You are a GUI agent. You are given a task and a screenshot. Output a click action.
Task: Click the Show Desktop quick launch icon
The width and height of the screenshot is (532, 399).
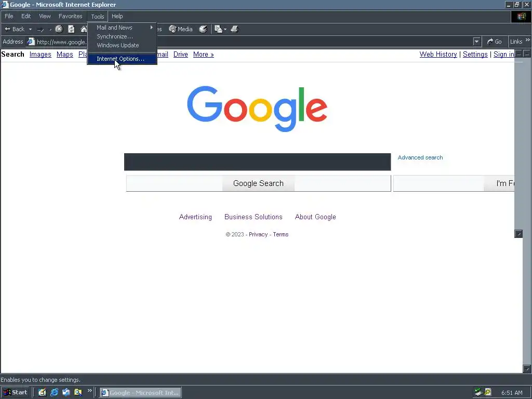pyautogui.click(x=42, y=393)
